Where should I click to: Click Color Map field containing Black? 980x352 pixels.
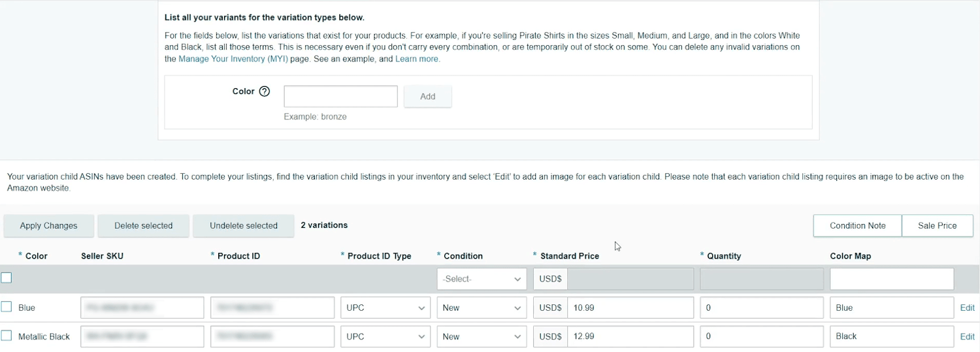[892, 336]
